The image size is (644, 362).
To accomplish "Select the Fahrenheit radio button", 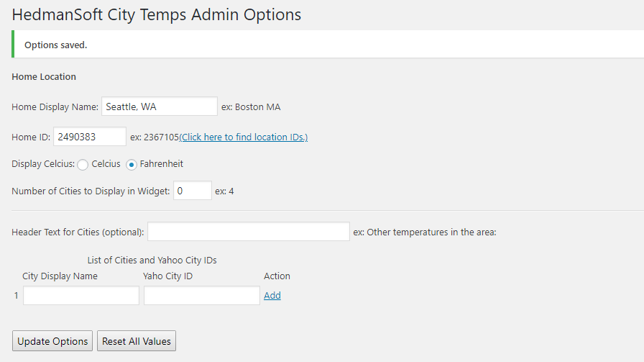I will click(x=131, y=165).
